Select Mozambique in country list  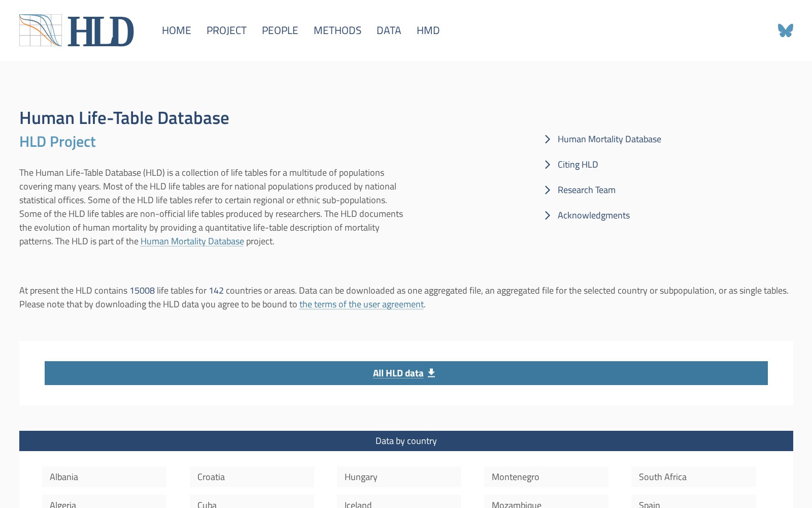coord(546,502)
